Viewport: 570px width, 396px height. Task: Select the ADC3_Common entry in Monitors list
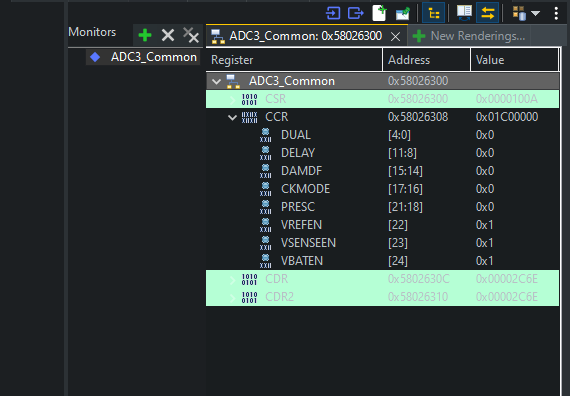click(143, 57)
